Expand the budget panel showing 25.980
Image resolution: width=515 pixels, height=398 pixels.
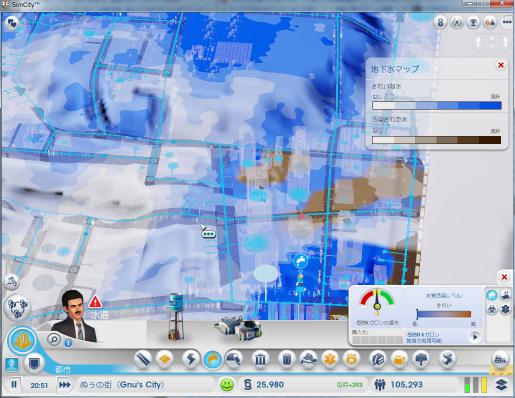[x=264, y=385]
